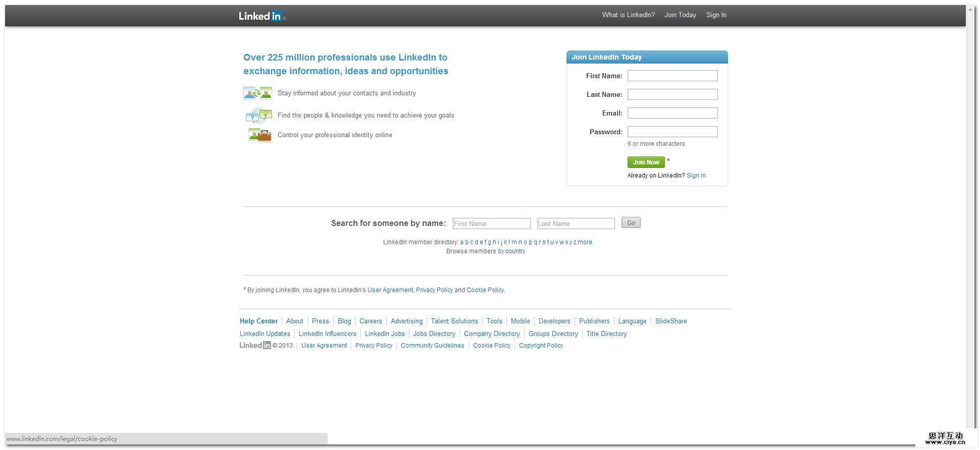Open Title Directory footer link
The height and width of the screenshot is (450, 980).
point(607,334)
